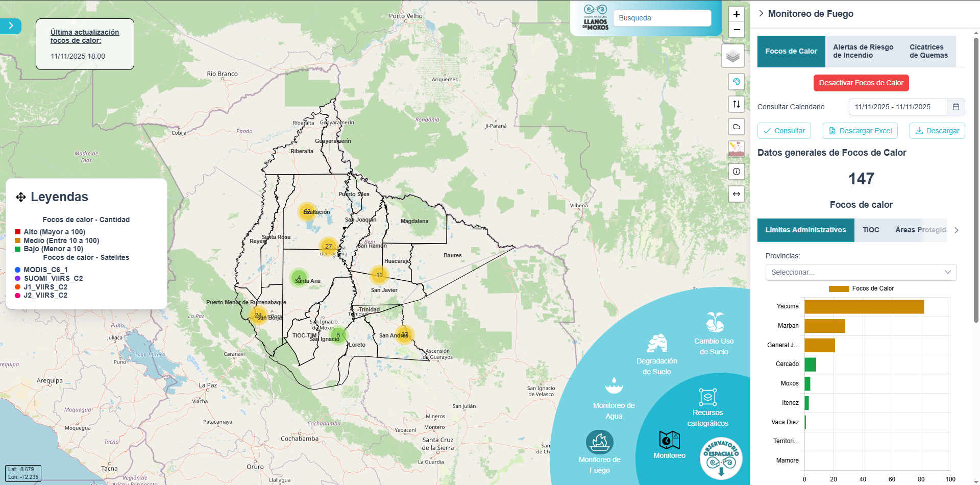980x485 pixels.
Task: Click the horizontal double-arrow map tool
Action: [x=736, y=194]
